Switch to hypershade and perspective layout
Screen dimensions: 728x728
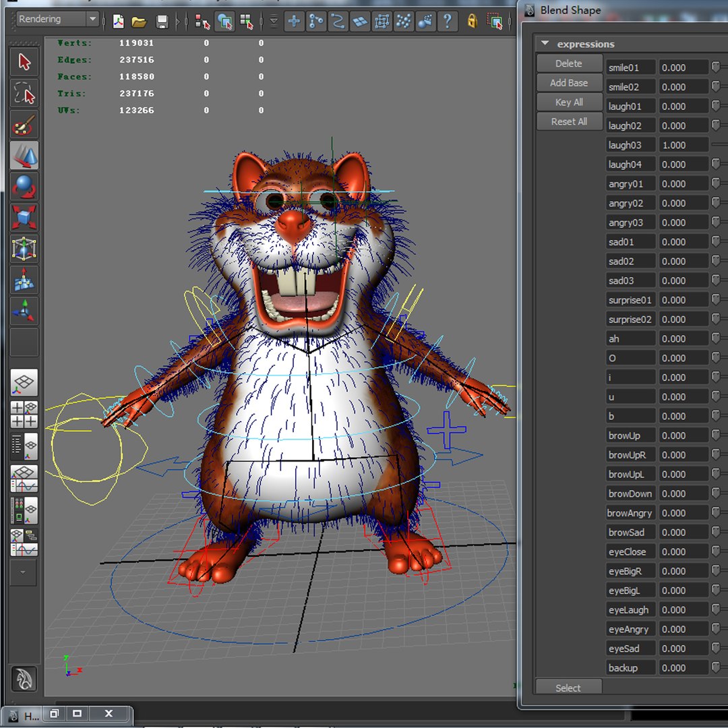(x=24, y=510)
